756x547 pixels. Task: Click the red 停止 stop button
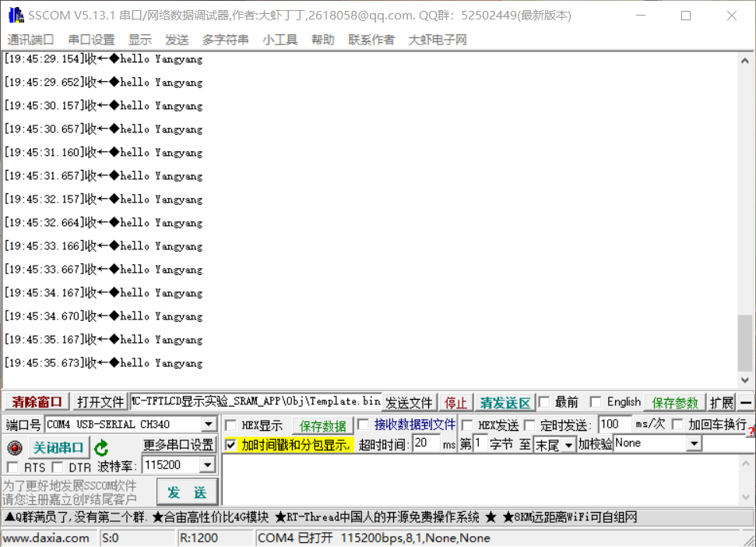[455, 402]
